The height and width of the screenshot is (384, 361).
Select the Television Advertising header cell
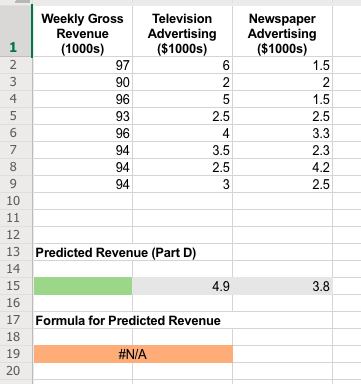[x=182, y=31]
